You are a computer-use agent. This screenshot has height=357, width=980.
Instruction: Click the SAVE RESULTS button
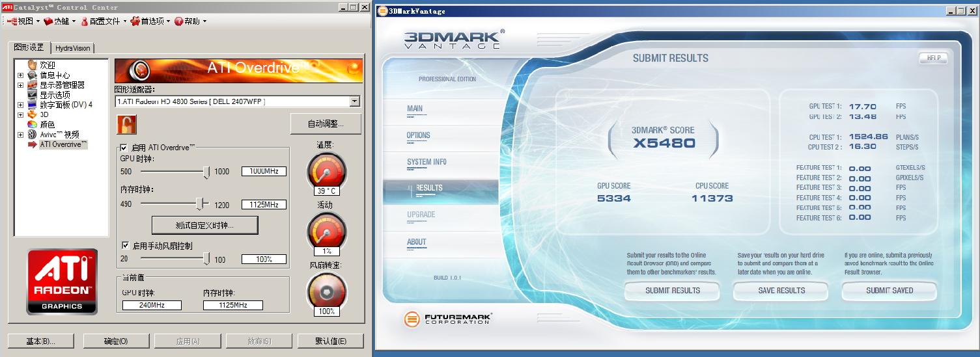pyautogui.click(x=781, y=291)
